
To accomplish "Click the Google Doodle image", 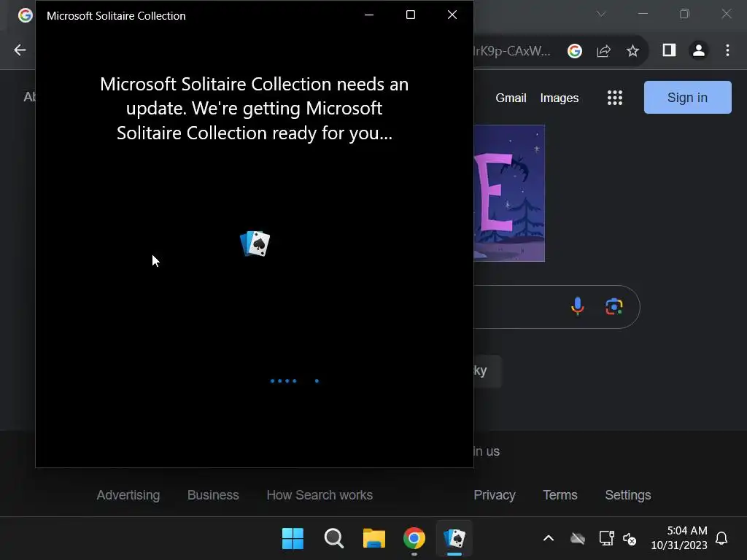I will [x=509, y=193].
